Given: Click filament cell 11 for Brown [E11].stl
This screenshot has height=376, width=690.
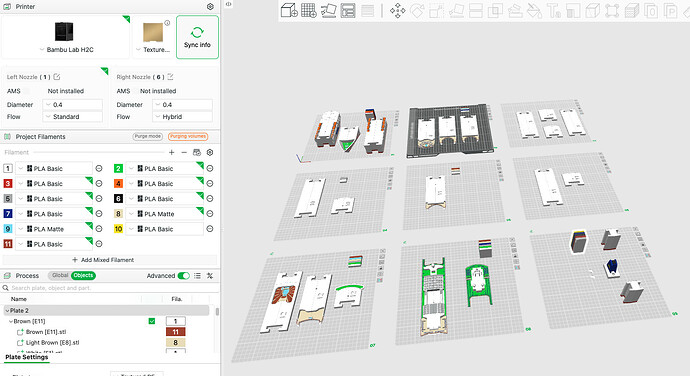Looking at the screenshot, I should tap(175, 332).
